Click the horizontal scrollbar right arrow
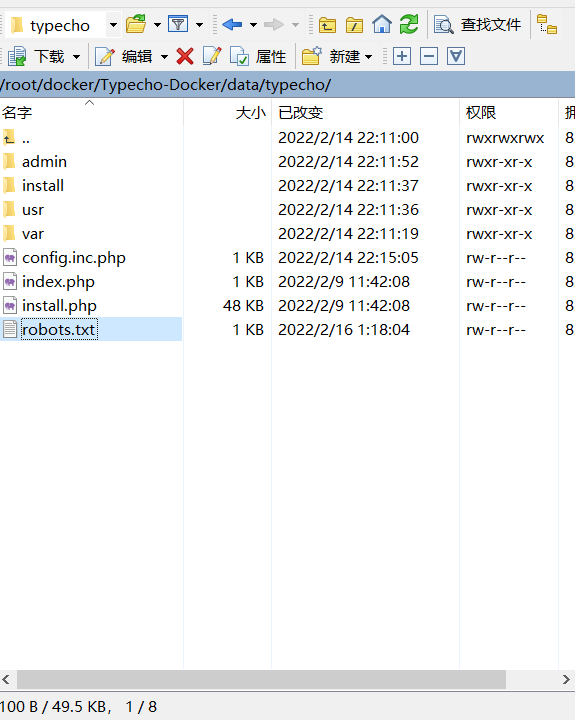575x720 pixels. point(566,679)
